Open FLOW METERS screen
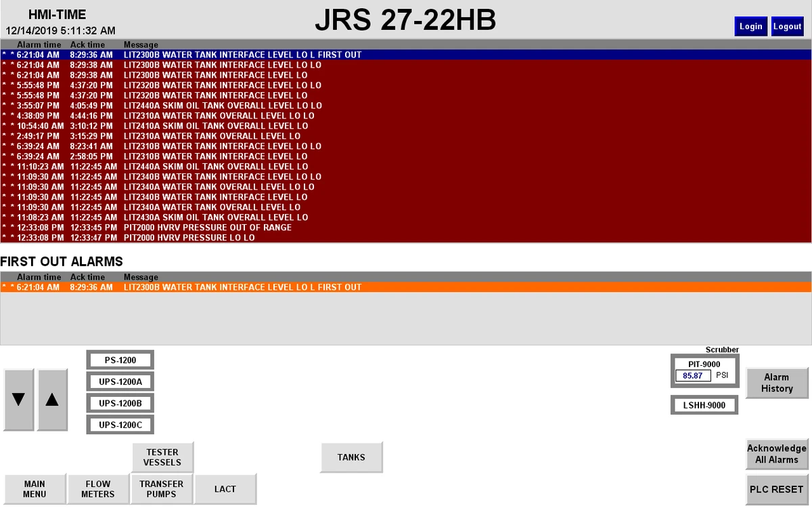 pyautogui.click(x=98, y=489)
